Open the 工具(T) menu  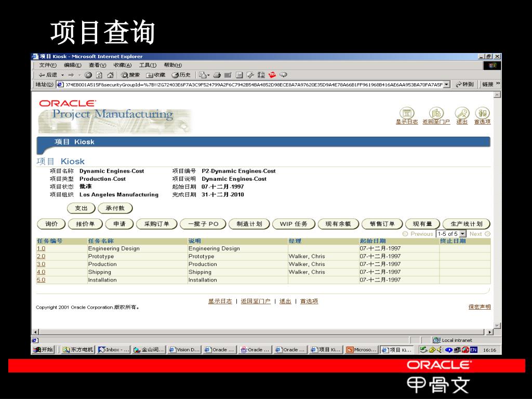(x=148, y=65)
